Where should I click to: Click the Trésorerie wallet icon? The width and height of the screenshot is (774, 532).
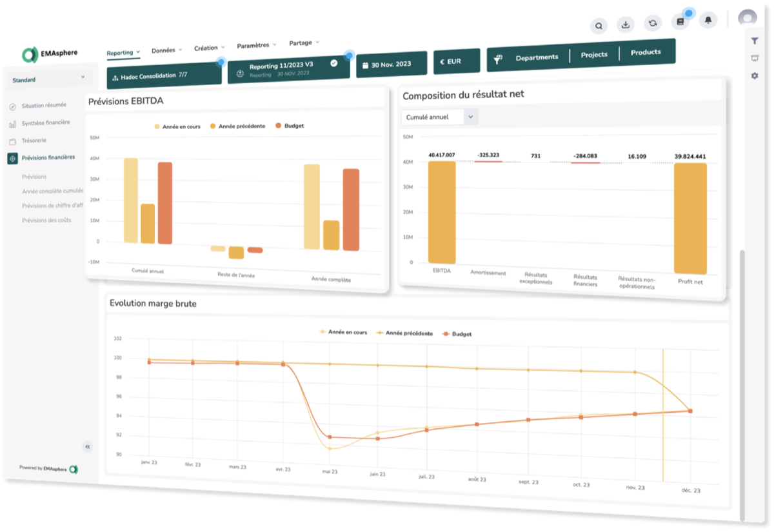(12, 141)
